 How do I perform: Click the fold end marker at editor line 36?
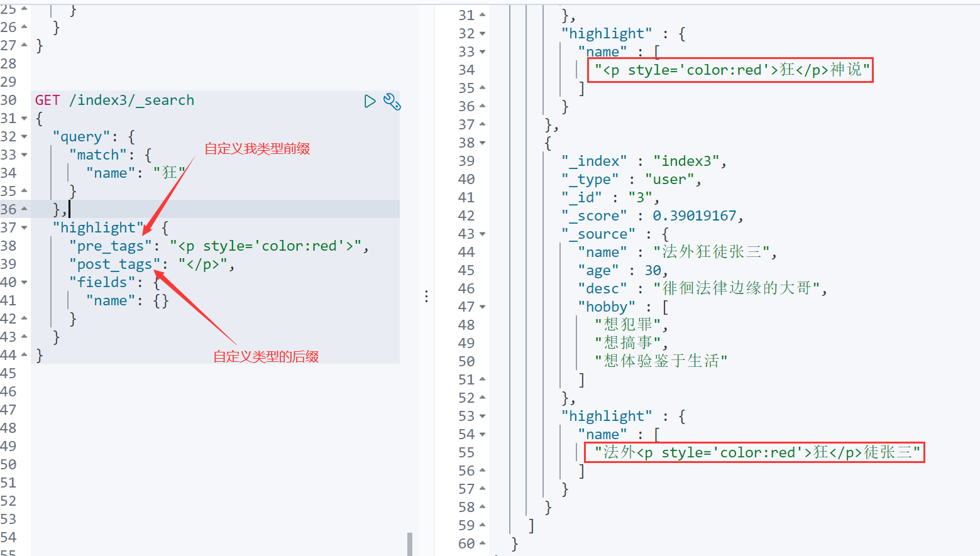coord(25,209)
